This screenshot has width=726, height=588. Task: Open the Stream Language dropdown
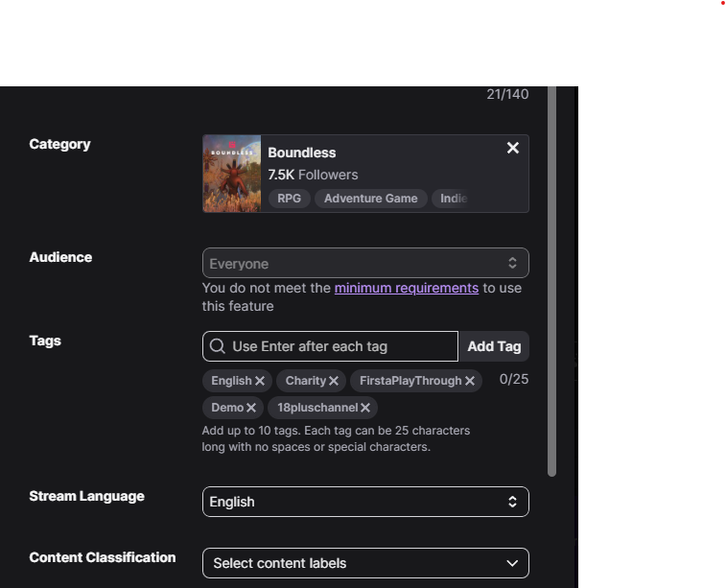coord(365,502)
